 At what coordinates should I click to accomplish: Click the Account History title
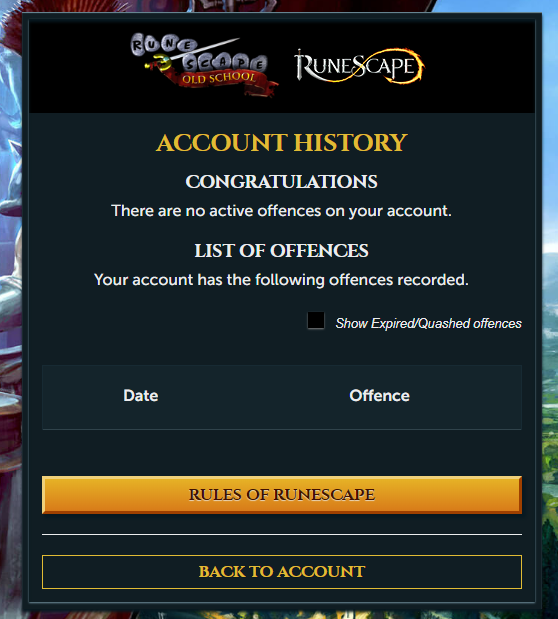coord(282,143)
